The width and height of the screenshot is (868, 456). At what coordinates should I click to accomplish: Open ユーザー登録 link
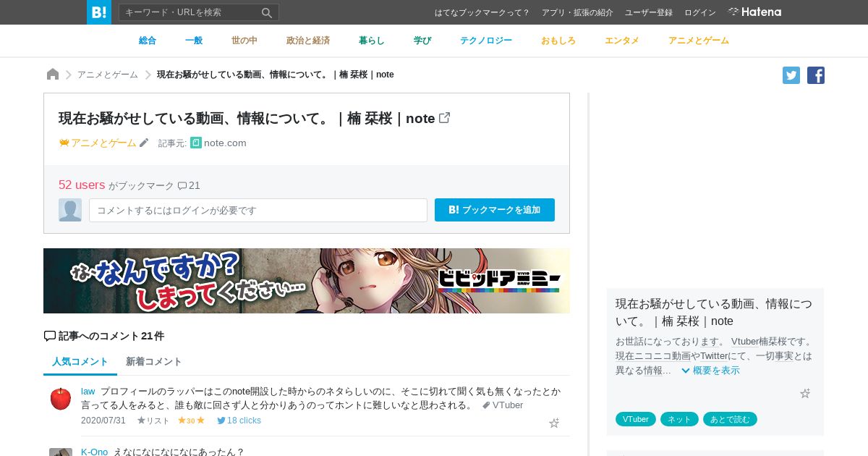click(x=649, y=13)
